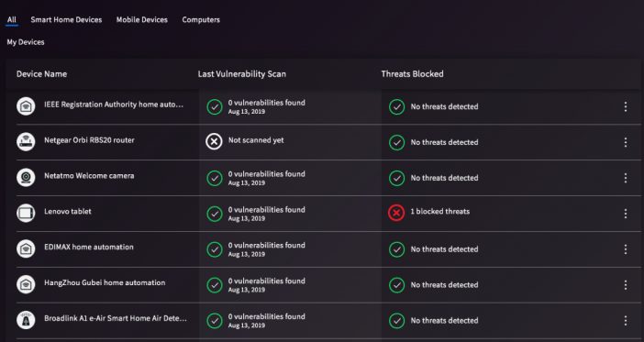Click the threats checkmark icon for IEEE Registration Authority

(x=396, y=106)
